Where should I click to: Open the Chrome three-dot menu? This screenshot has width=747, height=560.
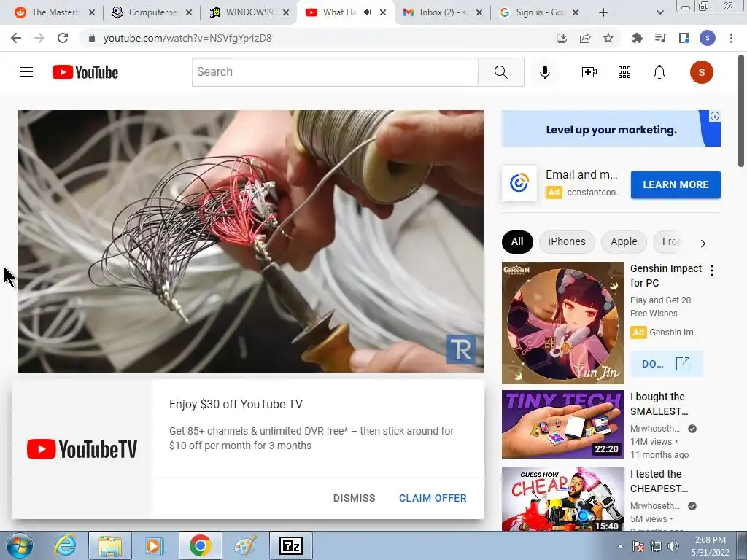click(731, 38)
